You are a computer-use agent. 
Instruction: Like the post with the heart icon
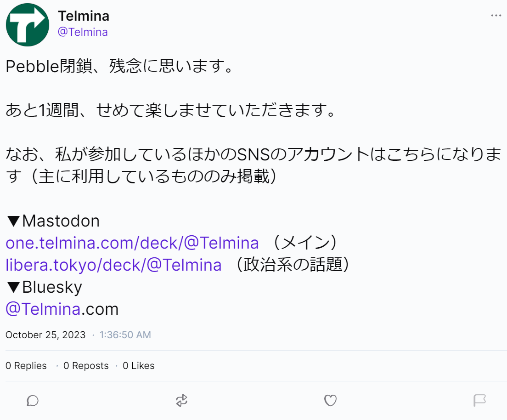coord(331,401)
